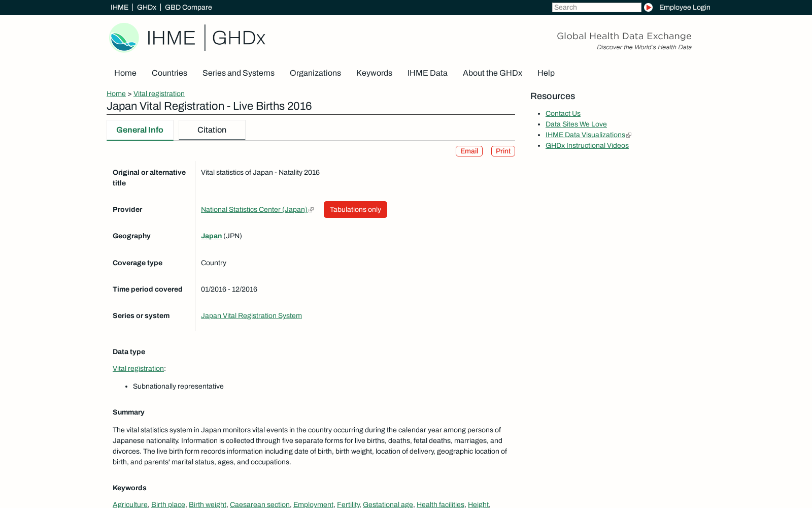Click the Caesarean section keyword link
Screen dimensions: 812x508
260,504
